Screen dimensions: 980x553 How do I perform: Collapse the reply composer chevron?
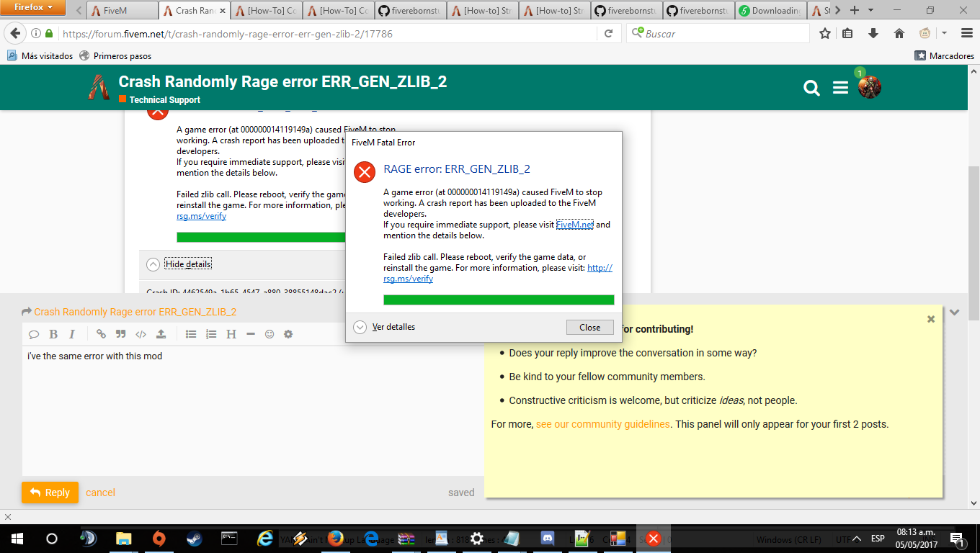(955, 313)
